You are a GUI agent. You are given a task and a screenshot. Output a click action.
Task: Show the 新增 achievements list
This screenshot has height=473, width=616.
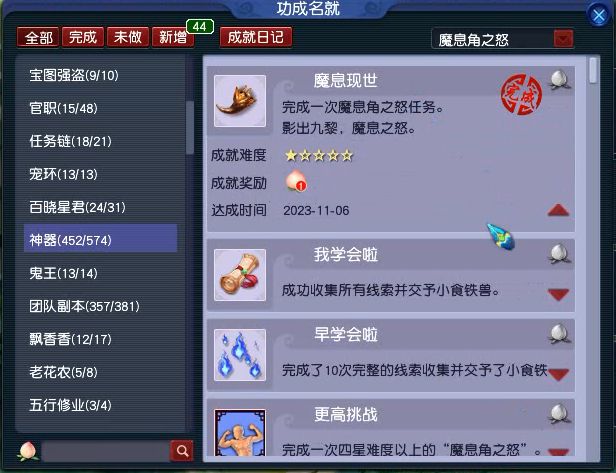(x=173, y=37)
